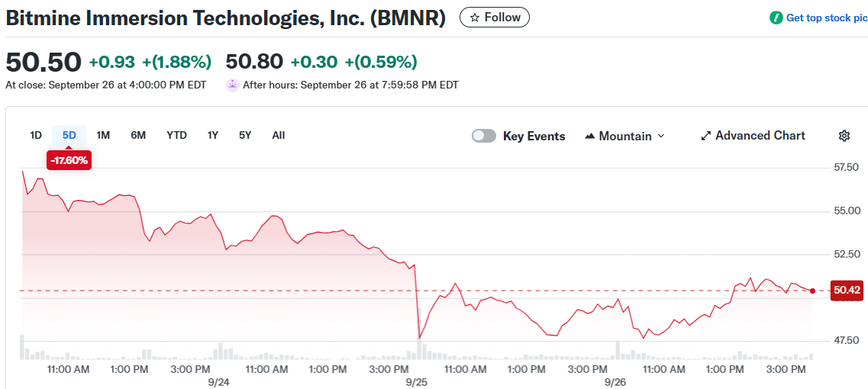Image resolution: width=868 pixels, height=389 pixels.
Task: Click the red 50.42 price label
Action: [x=847, y=291]
